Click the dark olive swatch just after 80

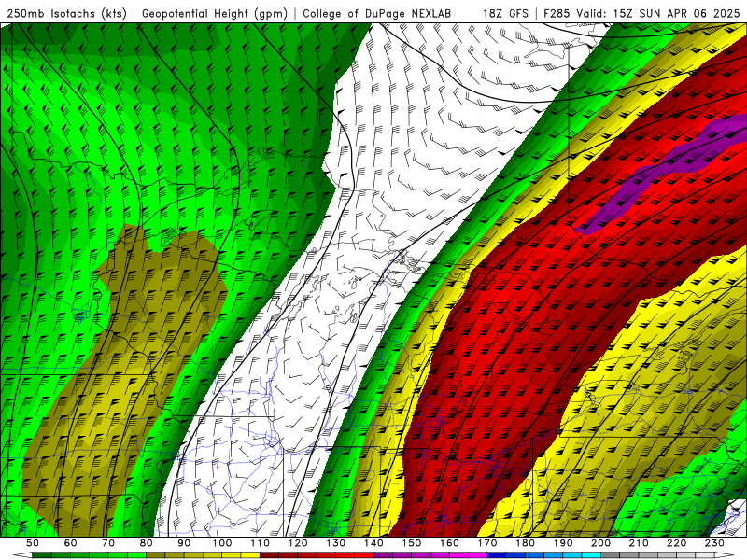click(155, 554)
